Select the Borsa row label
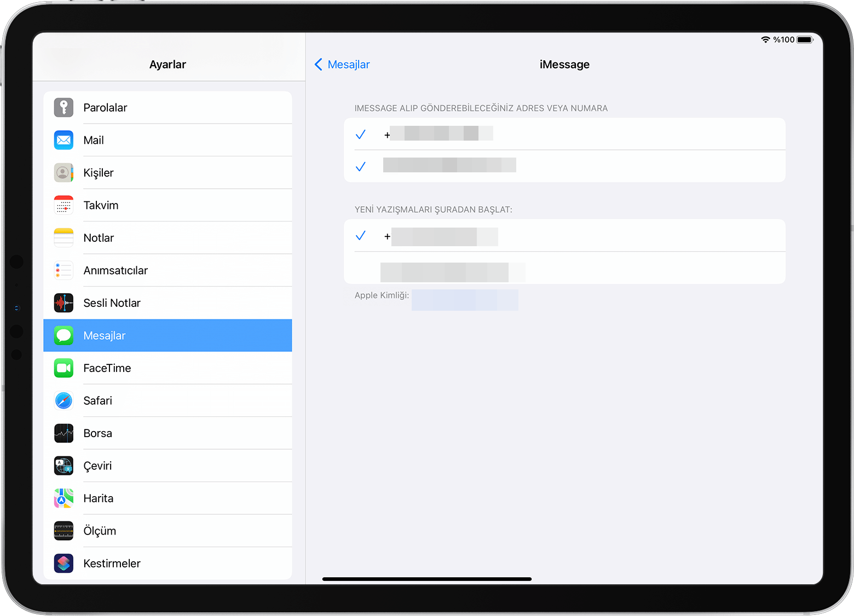The height and width of the screenshot is (616, 854). [x=98, y=433]
